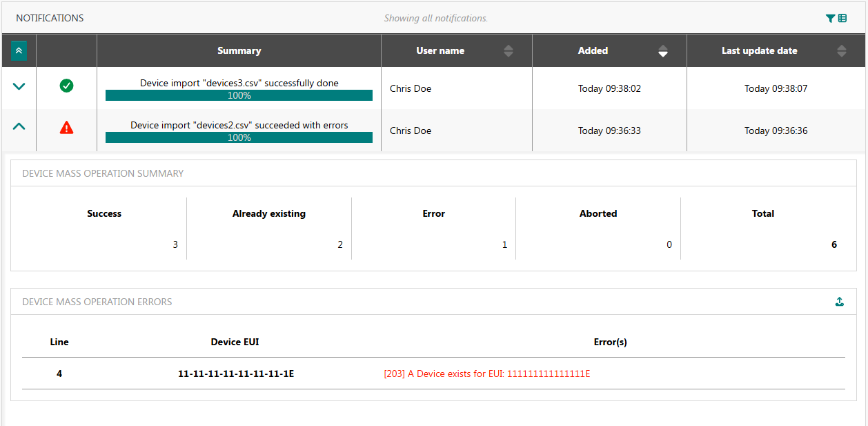Click the Summary column header

[x=239, y=50]
